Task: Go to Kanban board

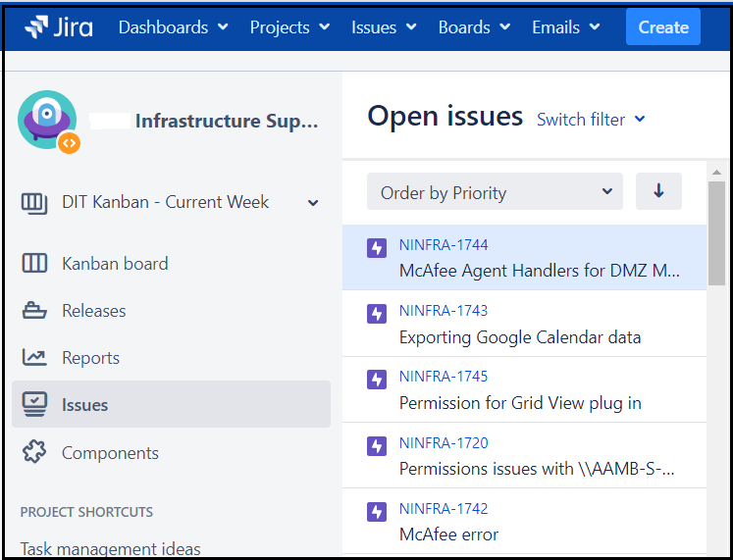Action: pos(115,264)
